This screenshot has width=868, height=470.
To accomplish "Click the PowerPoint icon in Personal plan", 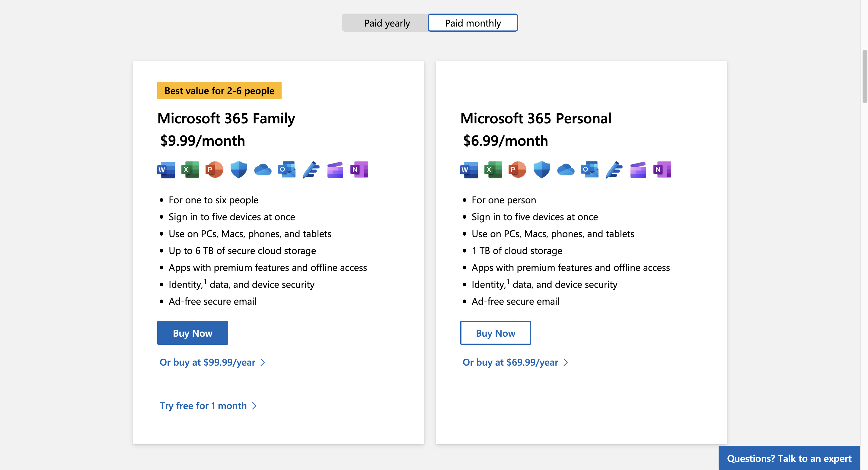I will pos(517,170).
